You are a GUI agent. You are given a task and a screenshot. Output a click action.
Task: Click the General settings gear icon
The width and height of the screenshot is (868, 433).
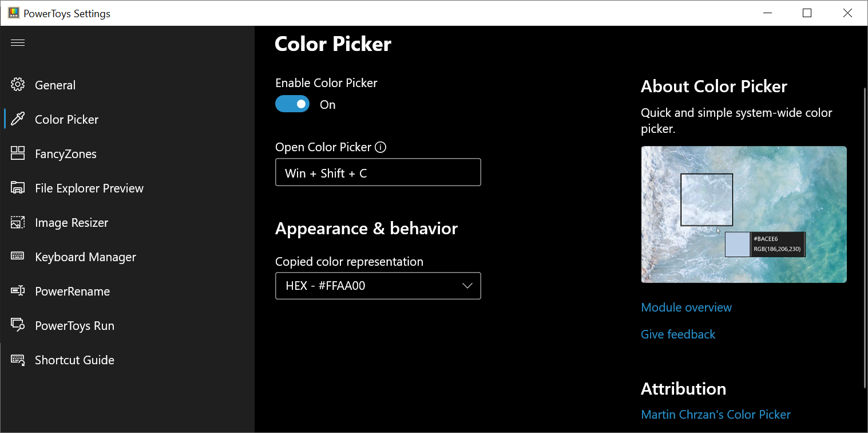pos(17,85)
